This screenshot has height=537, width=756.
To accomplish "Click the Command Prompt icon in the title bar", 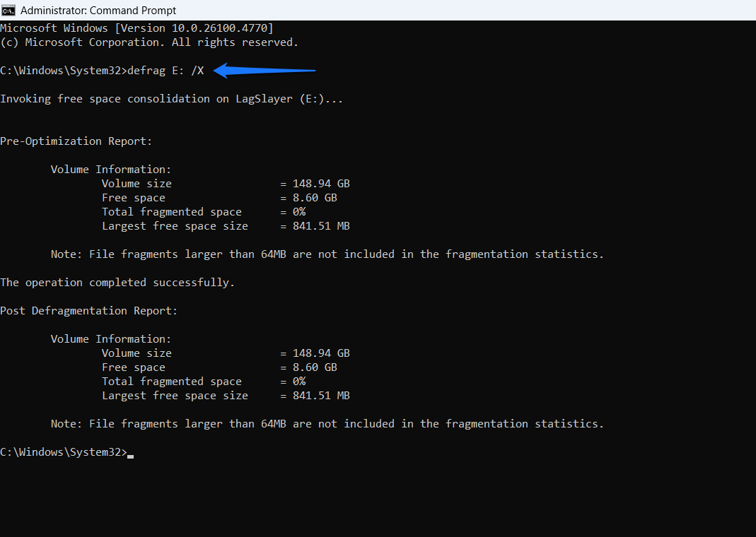I will 10,10.
